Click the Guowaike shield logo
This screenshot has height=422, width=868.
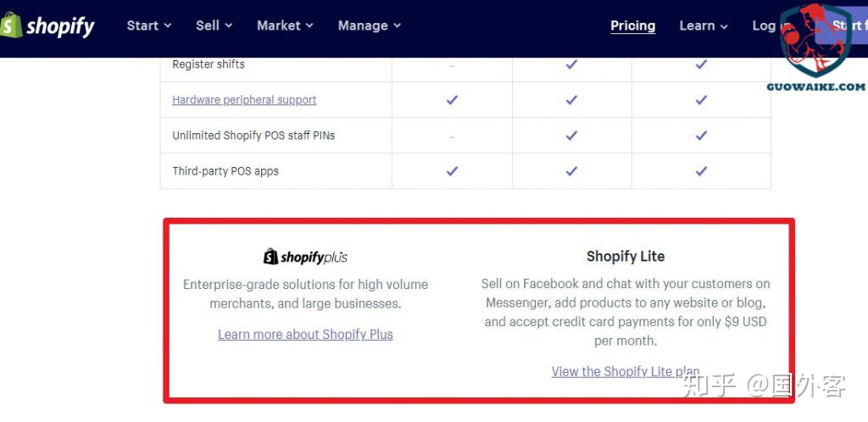[814, 44]
